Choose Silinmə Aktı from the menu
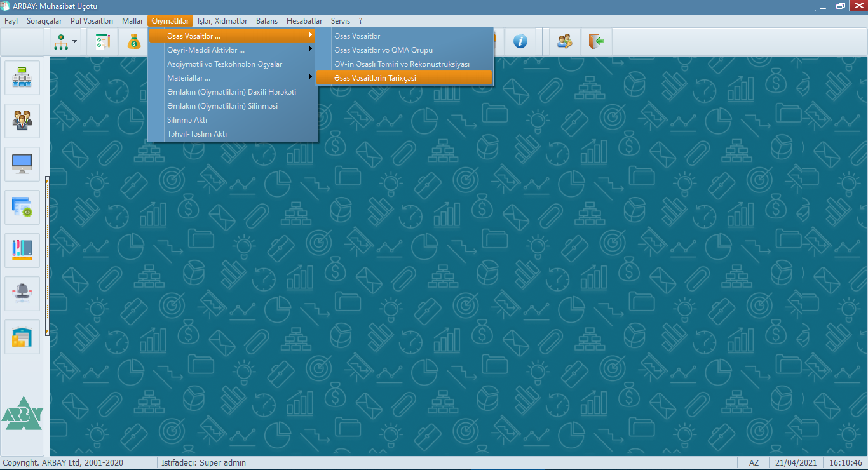868x470 pixels. coord(187,120)
